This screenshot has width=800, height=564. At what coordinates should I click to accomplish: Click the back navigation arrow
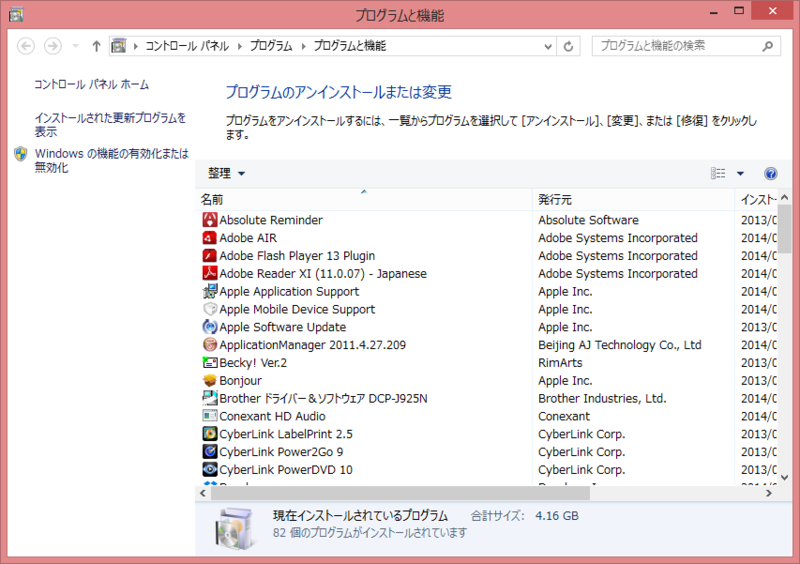pos(26,46)
